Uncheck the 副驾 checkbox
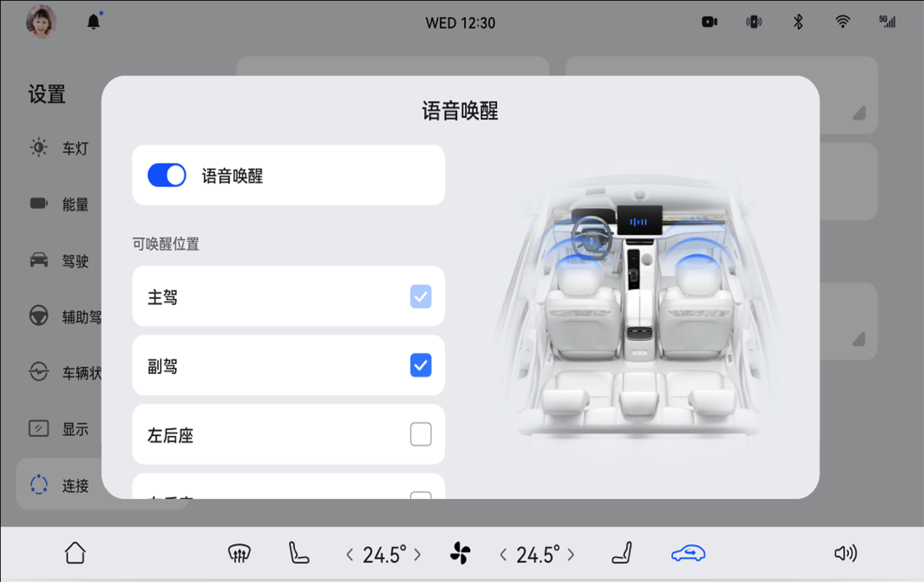The height and width of the screenshot is (582, 924). (420, 365)
